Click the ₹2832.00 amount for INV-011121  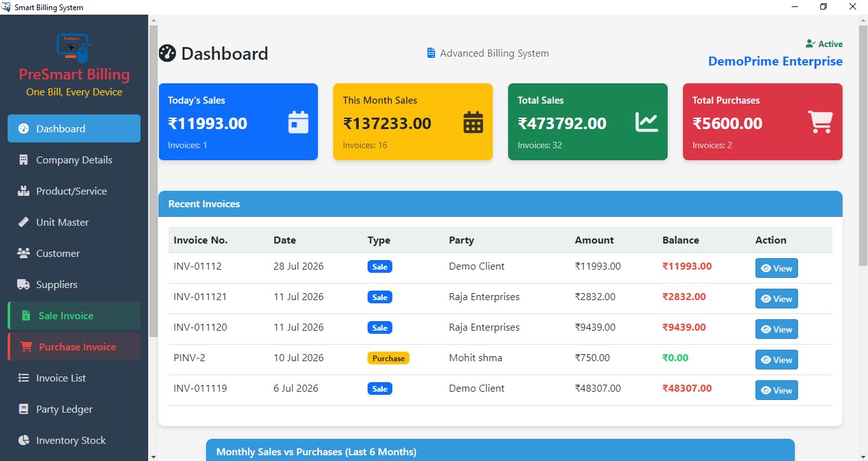pyautogui.click(x=595, y=296)
